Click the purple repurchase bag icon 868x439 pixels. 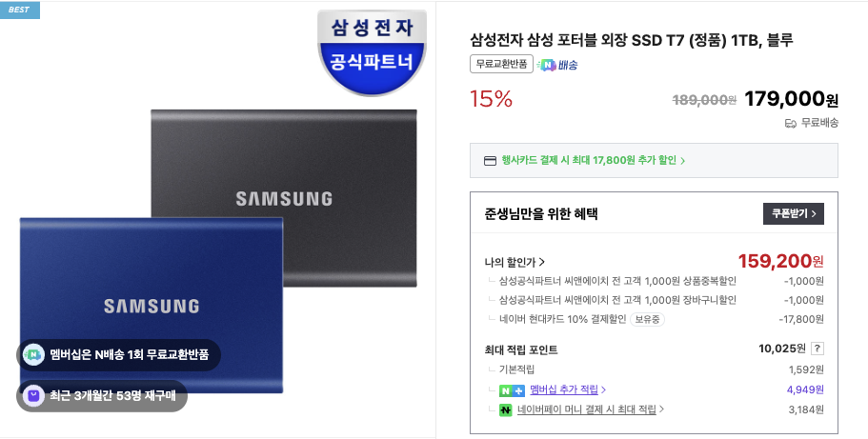[x=33, y=396]
